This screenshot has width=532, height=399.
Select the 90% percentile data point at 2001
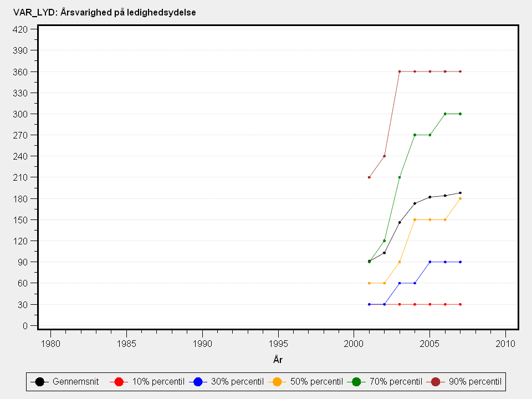369,177
